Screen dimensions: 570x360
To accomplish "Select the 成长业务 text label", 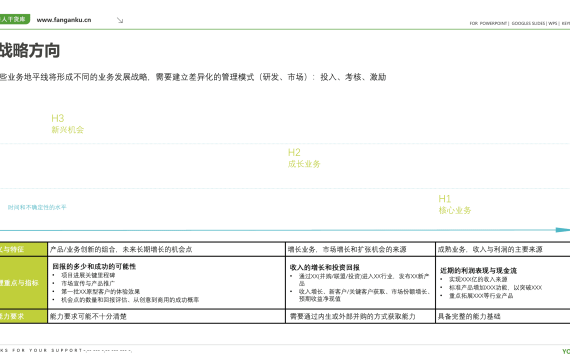I will pyautogui.click(x=304, y=164).
